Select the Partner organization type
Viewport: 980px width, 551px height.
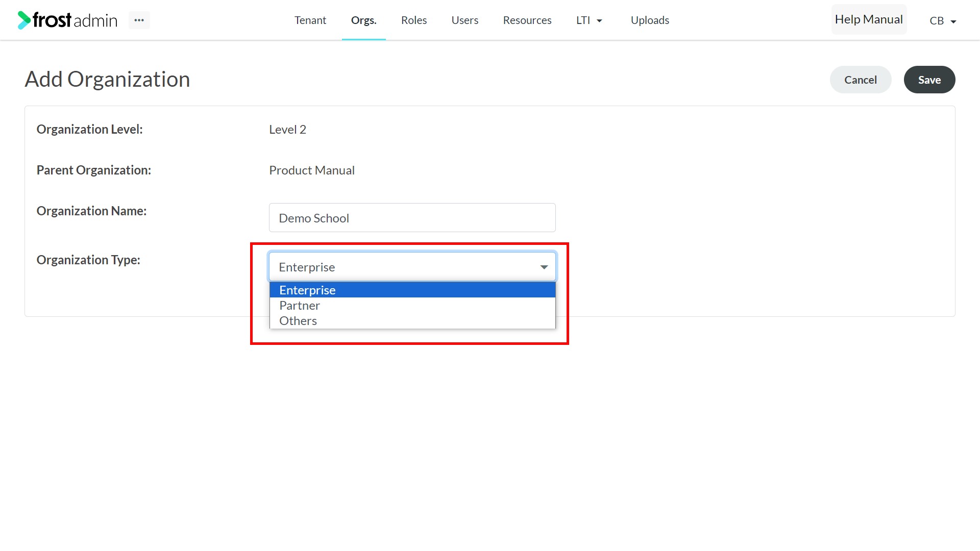tap(412, 305)
